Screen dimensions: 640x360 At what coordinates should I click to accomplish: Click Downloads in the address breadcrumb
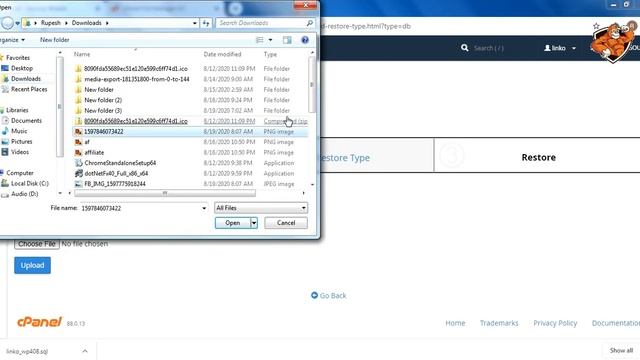pos(87,23)
